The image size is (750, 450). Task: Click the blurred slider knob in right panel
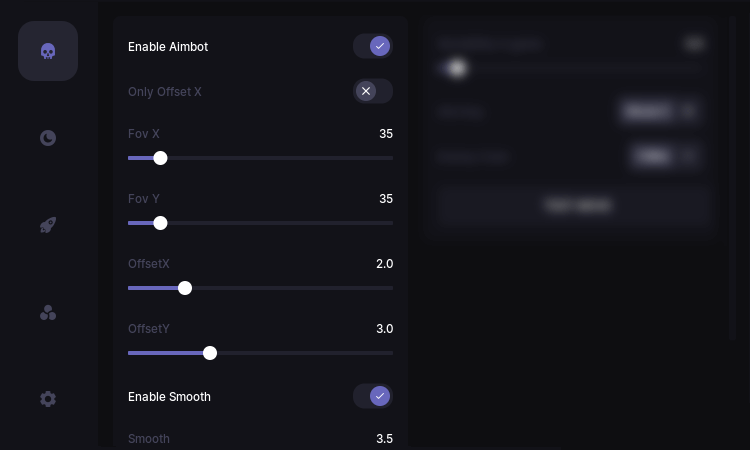[x=457, y=68]
